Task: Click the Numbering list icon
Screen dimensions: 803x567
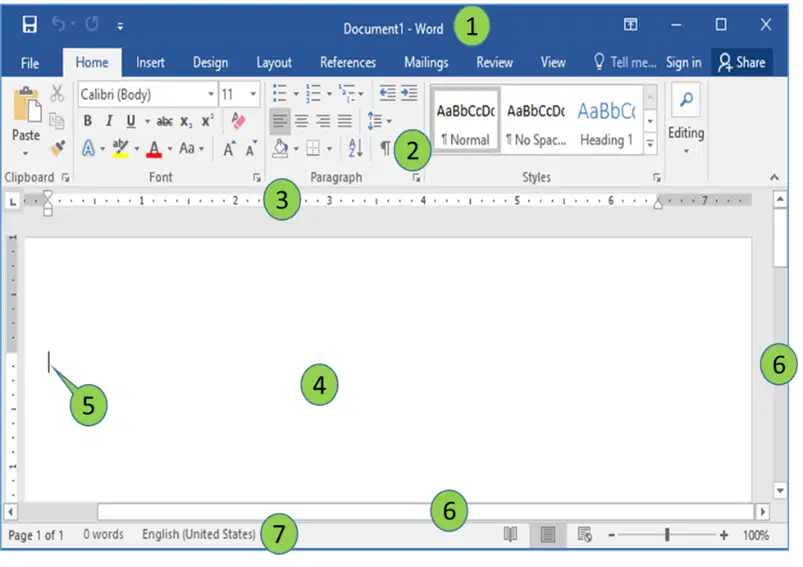Action: (x=313, y=94)
